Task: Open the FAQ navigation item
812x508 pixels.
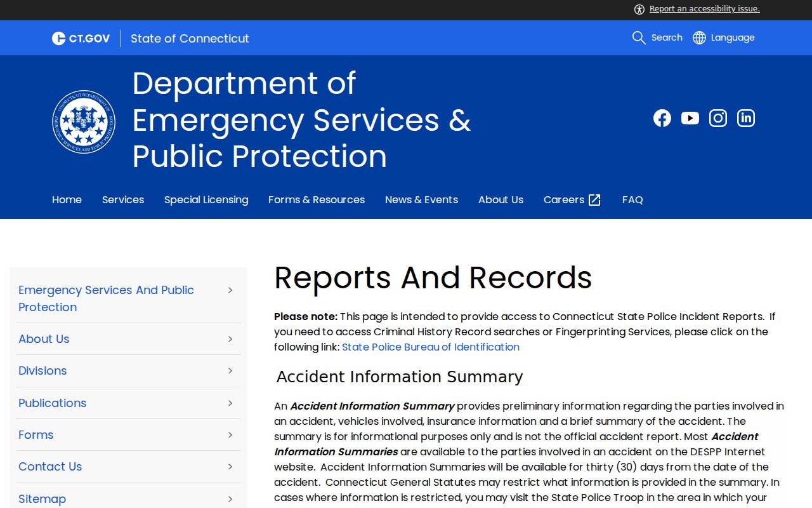Action: tap(632, 200)
